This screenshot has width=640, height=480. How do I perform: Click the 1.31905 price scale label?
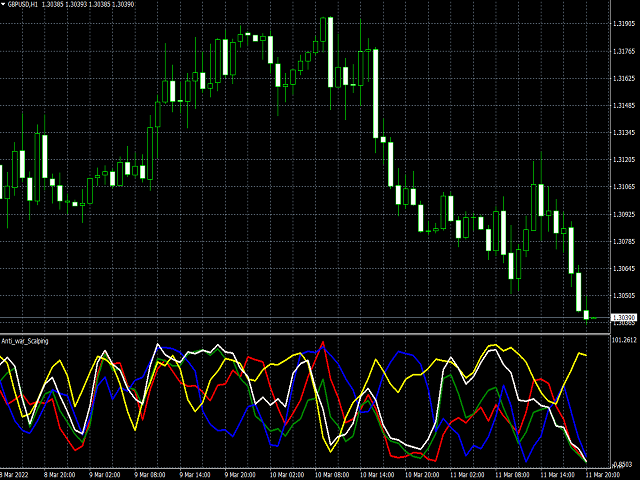click(623, 22)
